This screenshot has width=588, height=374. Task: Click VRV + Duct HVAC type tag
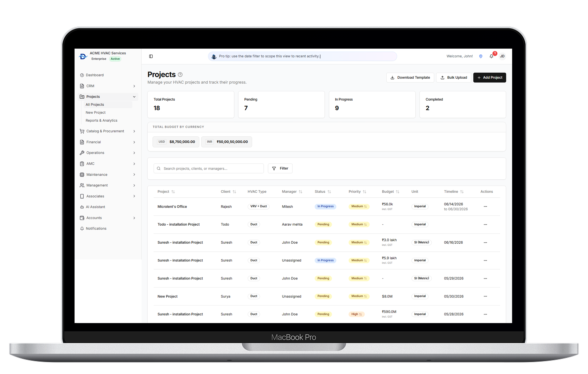[258, 207]
